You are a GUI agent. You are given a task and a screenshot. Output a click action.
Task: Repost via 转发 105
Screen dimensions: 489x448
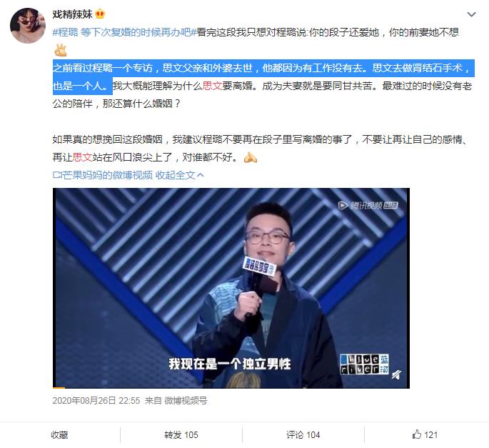[181, 435]
